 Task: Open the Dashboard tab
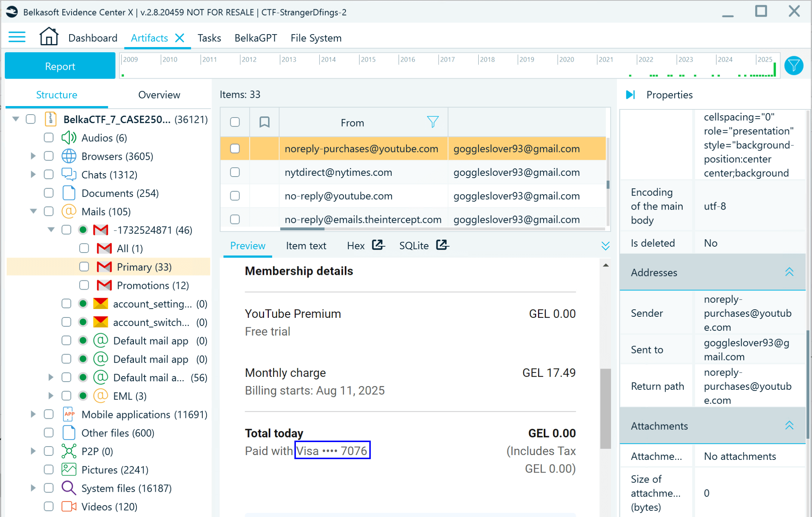[x=93, y=38]
